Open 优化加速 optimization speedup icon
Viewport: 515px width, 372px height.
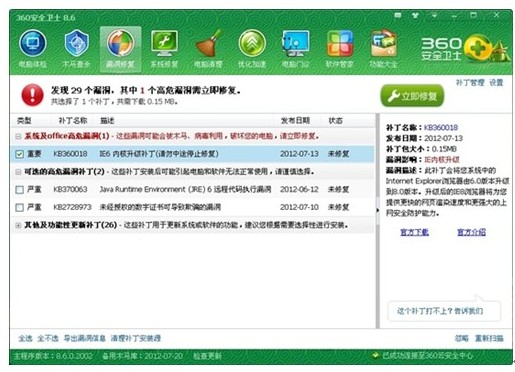point(252,49)
